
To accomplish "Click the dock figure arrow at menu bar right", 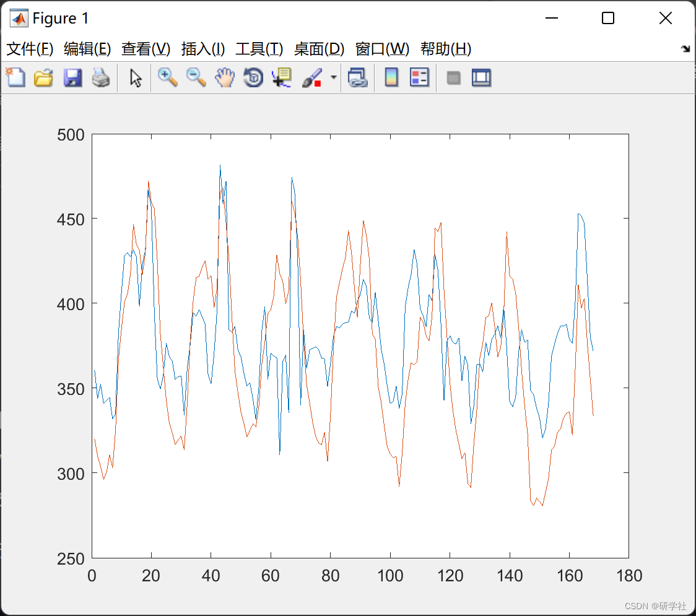I will point(685,48).
